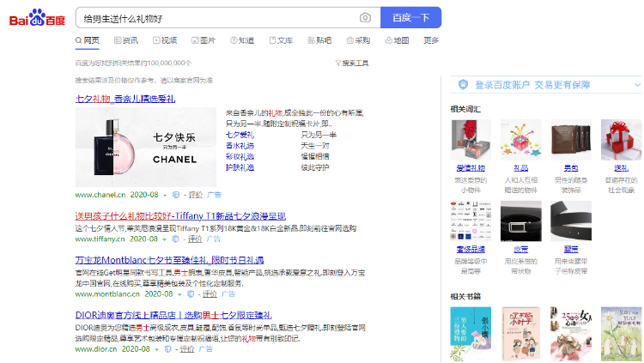The width and height of the screenshot is (644, 363).
Task: Open the 男包 brown bag thumbnail
Action: 571,140
